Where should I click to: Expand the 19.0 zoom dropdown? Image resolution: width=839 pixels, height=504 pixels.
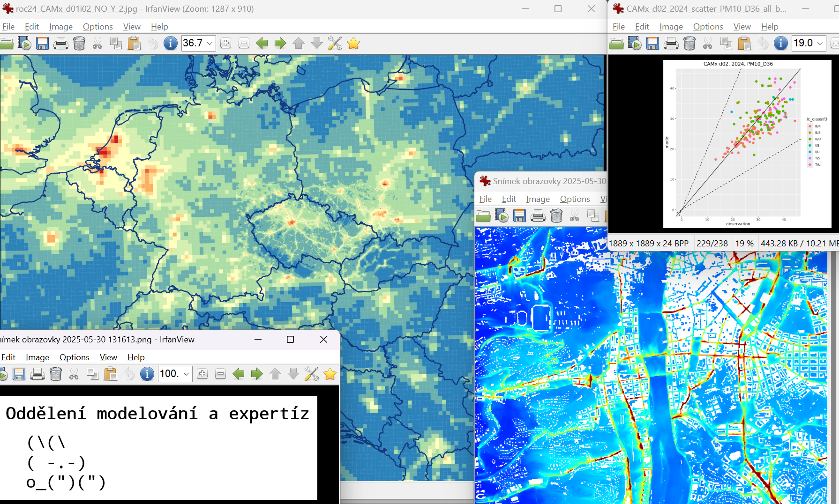pos(820,44)
